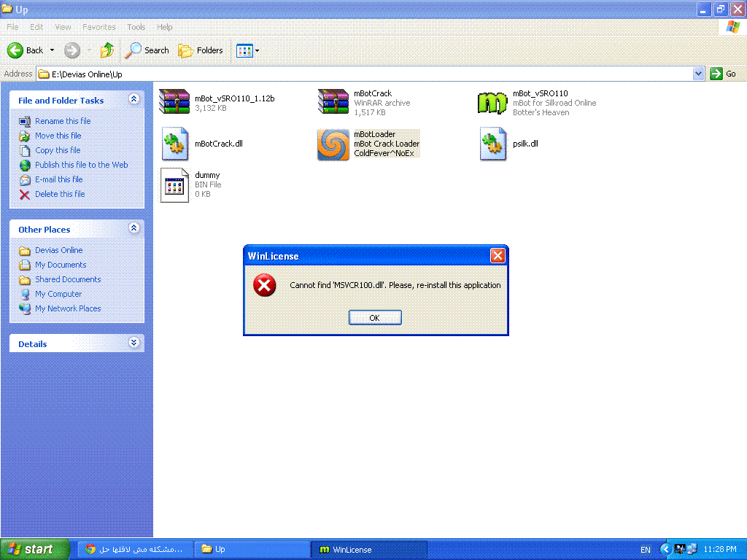The height and width of the screenshot is (560, 747).
Task: Select the mBotCrack.dll file icon
Action: [x=175, y=144]
